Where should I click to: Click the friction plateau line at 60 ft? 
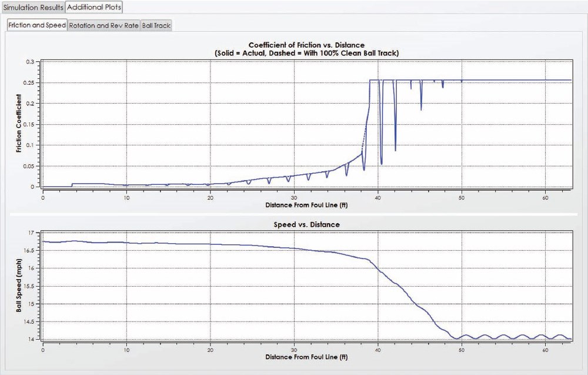pos(546,80)
